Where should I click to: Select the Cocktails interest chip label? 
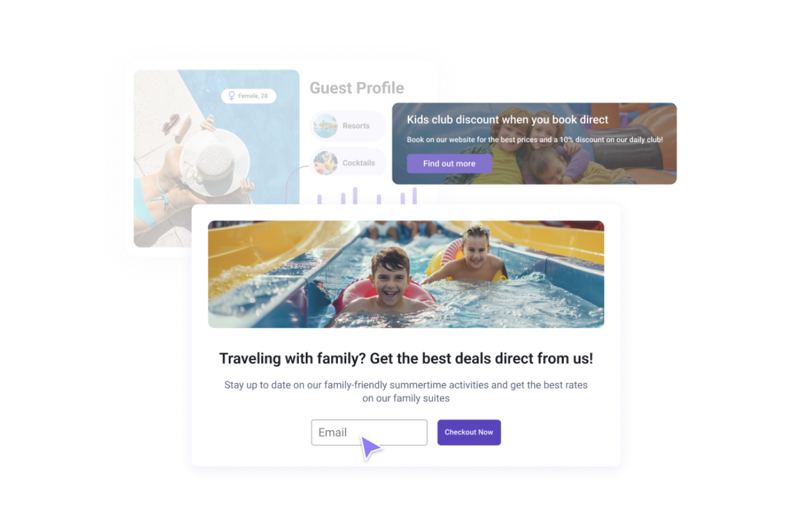pyautogui.click(x=359, y=163)
